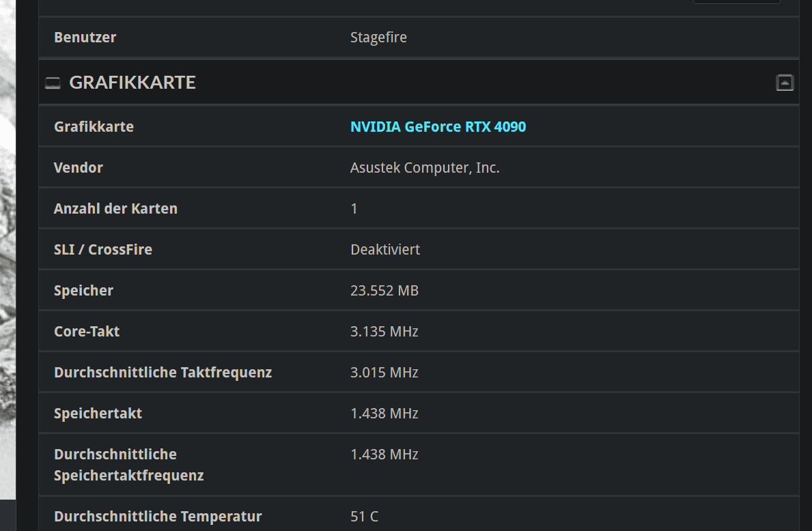The width and height of the screenshot is (812, 531).
Task: Select the 23.552 MB memory value
Action: (384, 290)
